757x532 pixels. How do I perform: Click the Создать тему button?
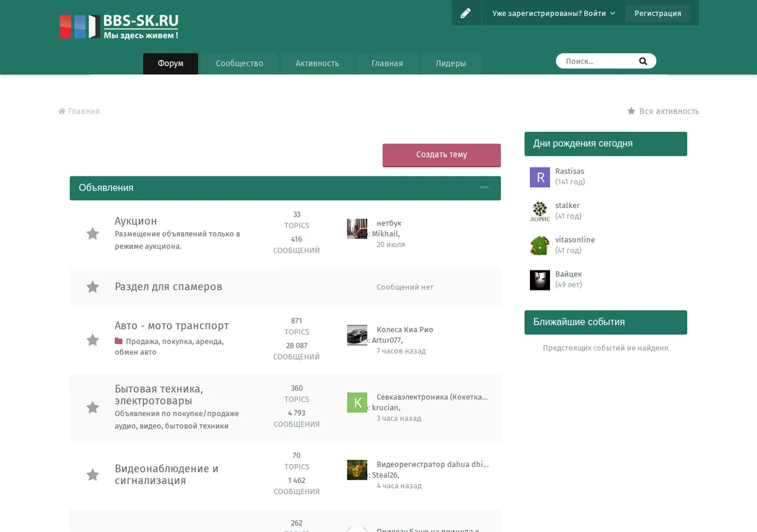[442, 155]
